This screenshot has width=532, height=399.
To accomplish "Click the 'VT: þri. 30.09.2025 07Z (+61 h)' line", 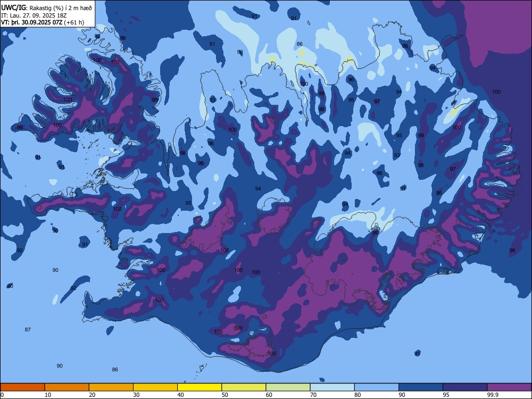I will point(43,22).
